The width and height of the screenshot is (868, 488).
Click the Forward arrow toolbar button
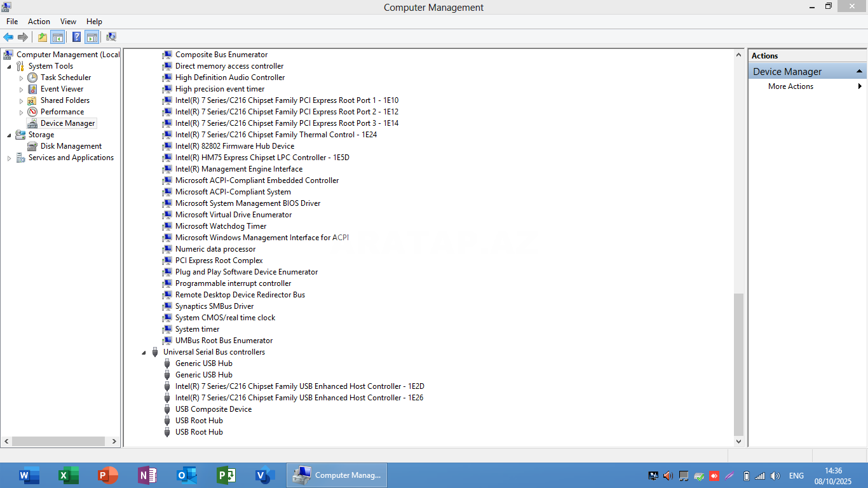[23, 37]
